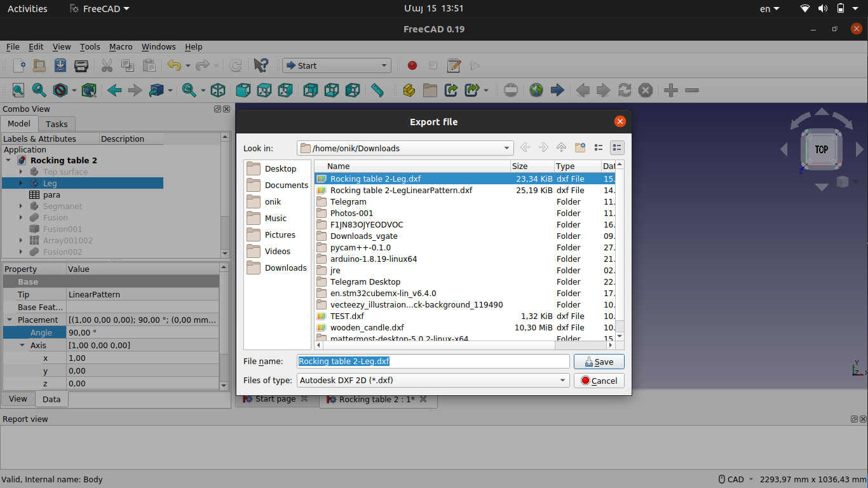This screenshot has height=488, width=868.
Task: Click the Fit selection magnifier icon
Action: [x=39, y=90]
